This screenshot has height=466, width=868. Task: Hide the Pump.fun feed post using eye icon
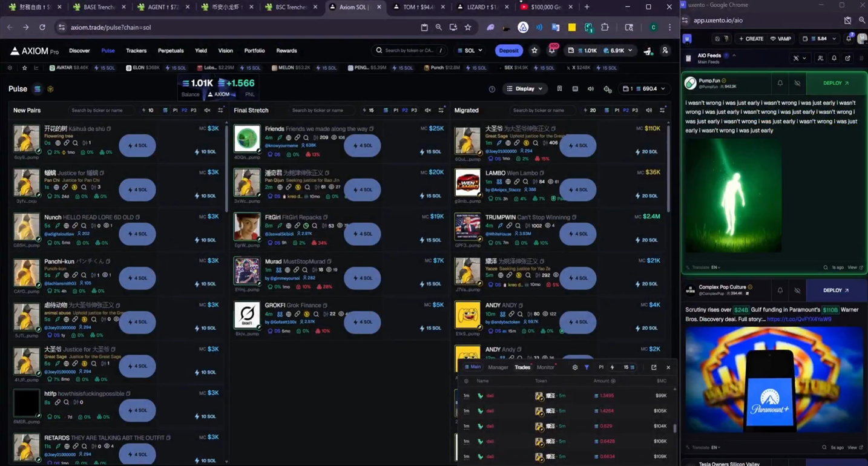[797, 84]
